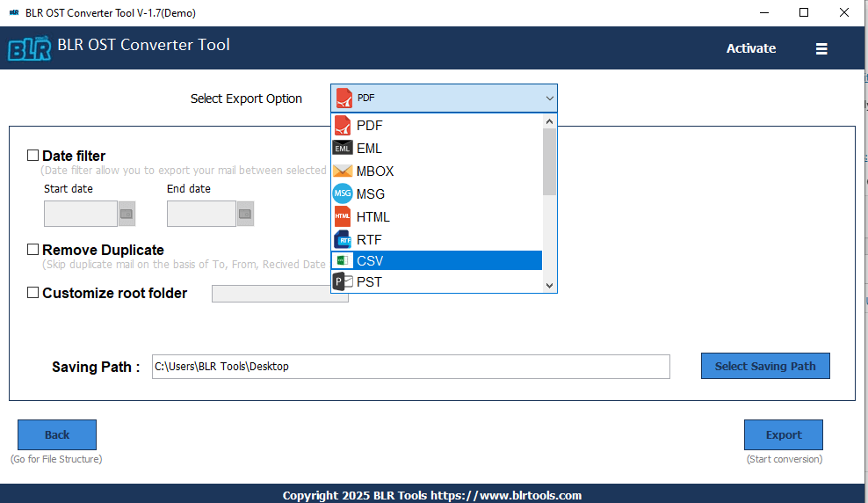Close the BLR OST Converter window
The height and width of the screenshot is (503, 868).
843,12
